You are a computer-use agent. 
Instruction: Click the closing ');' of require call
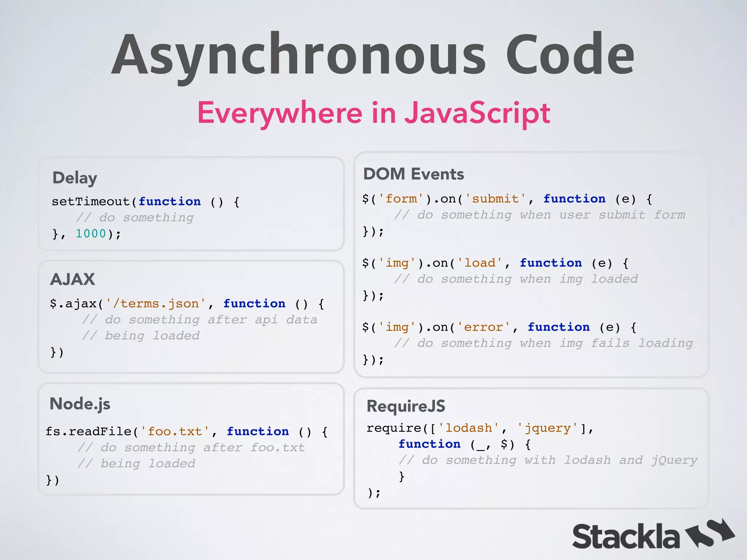pos(374,493)
